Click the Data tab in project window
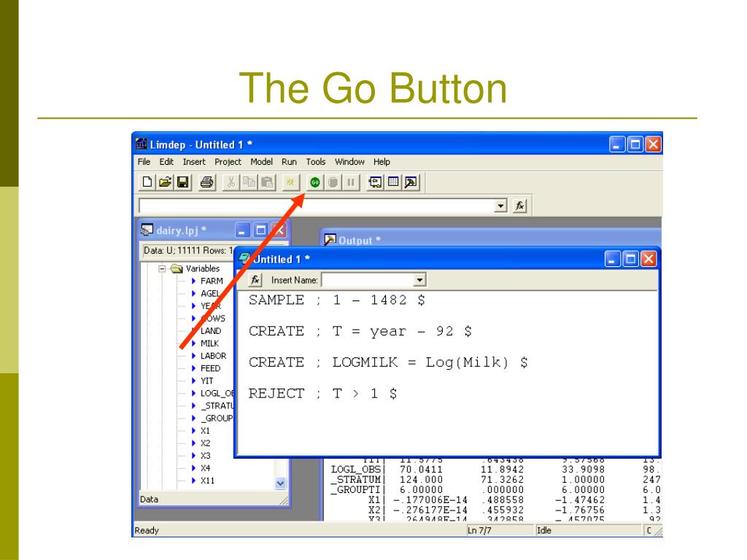747x560 pixels. point(149,499)
